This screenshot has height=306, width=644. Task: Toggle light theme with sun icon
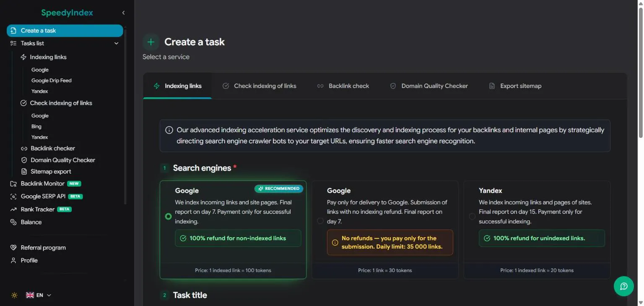coord(15,295)
